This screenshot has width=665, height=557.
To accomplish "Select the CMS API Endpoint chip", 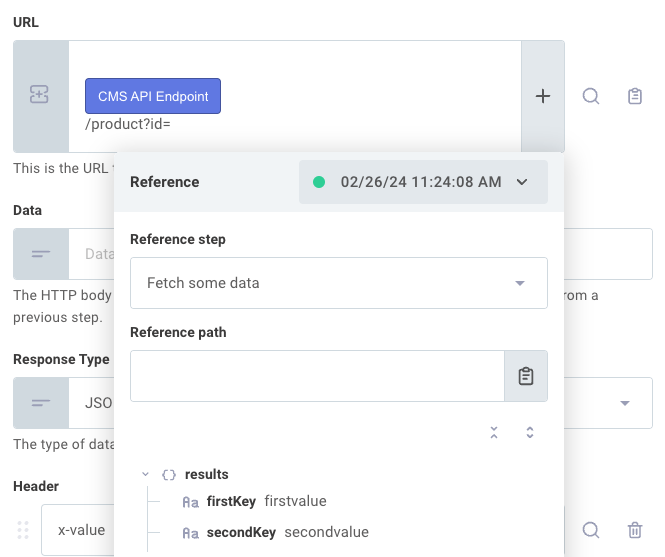I will point(153,96).
